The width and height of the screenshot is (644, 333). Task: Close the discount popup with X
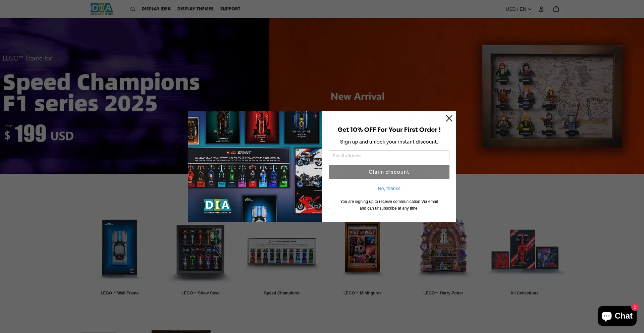pos(449,118)
